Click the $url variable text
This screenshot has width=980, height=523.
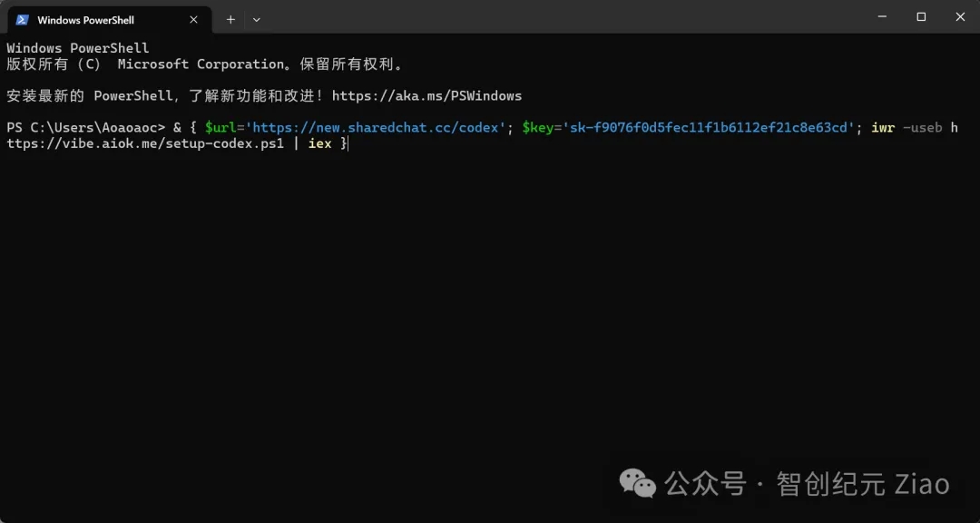(220, 128)
